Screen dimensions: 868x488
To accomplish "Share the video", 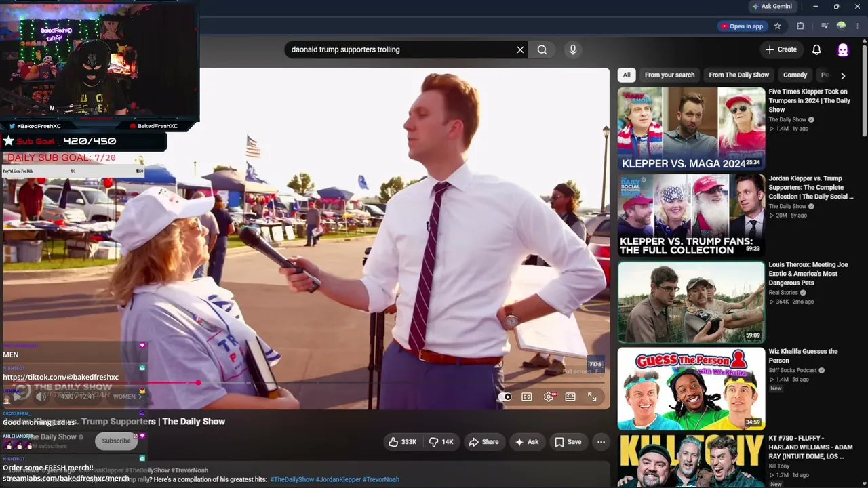I will pyautogui.click(x=484, y=442).
